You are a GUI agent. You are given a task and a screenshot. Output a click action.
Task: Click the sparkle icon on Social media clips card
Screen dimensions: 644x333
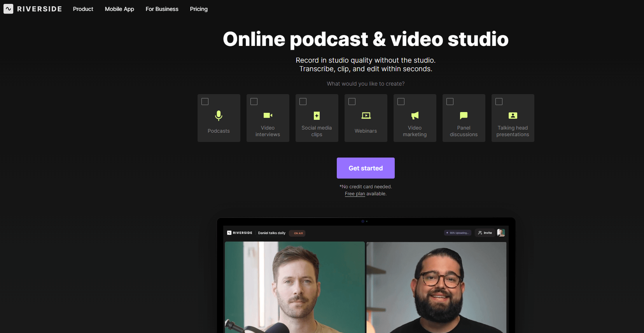coord(317,116)
